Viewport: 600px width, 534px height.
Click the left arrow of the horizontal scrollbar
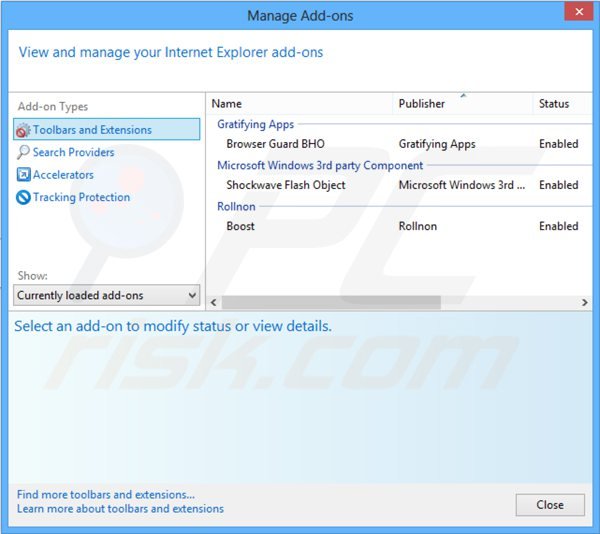pyautogui.click(x=214, y=303)
